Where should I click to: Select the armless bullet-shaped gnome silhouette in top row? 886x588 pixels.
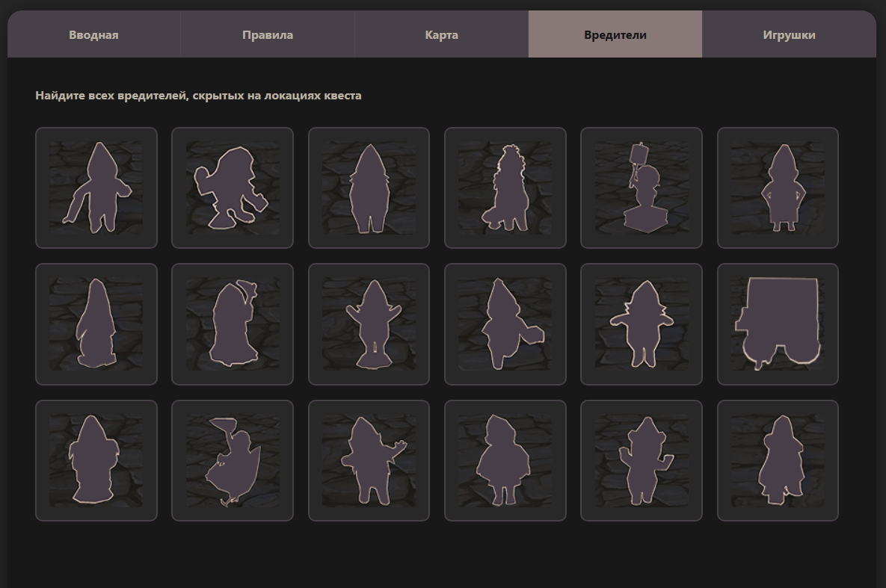point(369,188)
